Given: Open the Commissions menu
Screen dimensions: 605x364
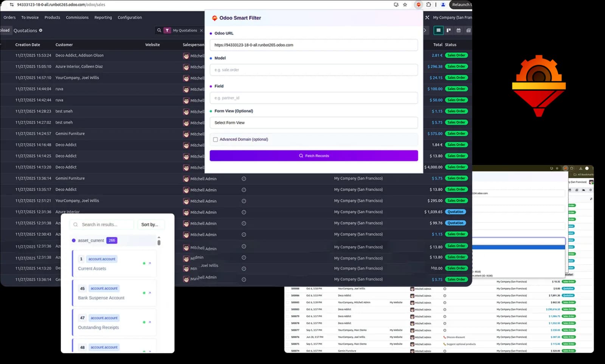Looking at the screenshot, I should [x=77, y=17].
